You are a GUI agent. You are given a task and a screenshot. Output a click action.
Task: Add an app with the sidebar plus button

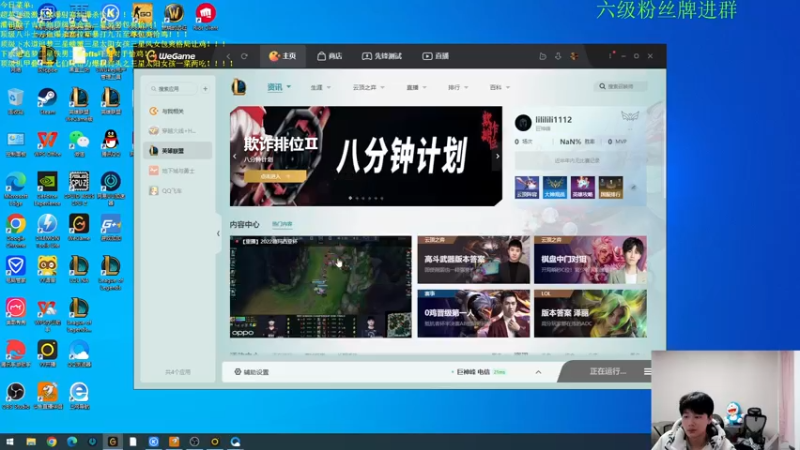pyautogui.click(x=205, y=89)
